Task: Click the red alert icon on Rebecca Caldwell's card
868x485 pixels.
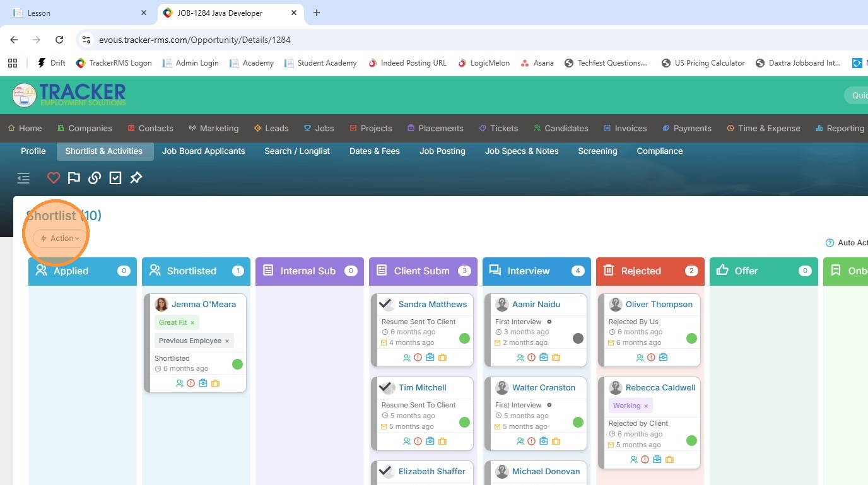Action: (x=645, y=459)
